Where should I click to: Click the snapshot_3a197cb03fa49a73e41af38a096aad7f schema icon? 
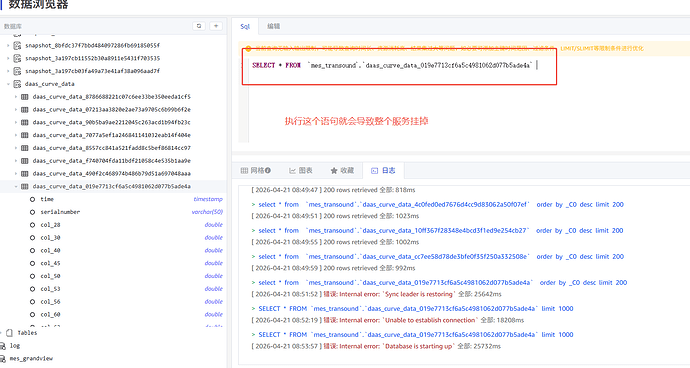(x=17, y=71)
